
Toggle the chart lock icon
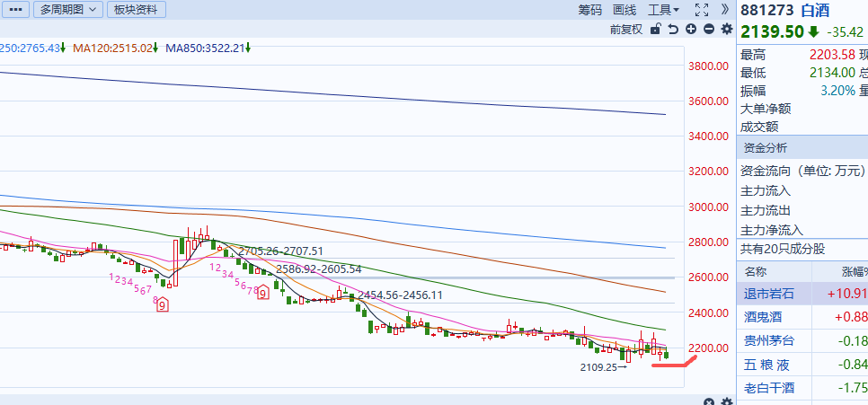[655, 30]
